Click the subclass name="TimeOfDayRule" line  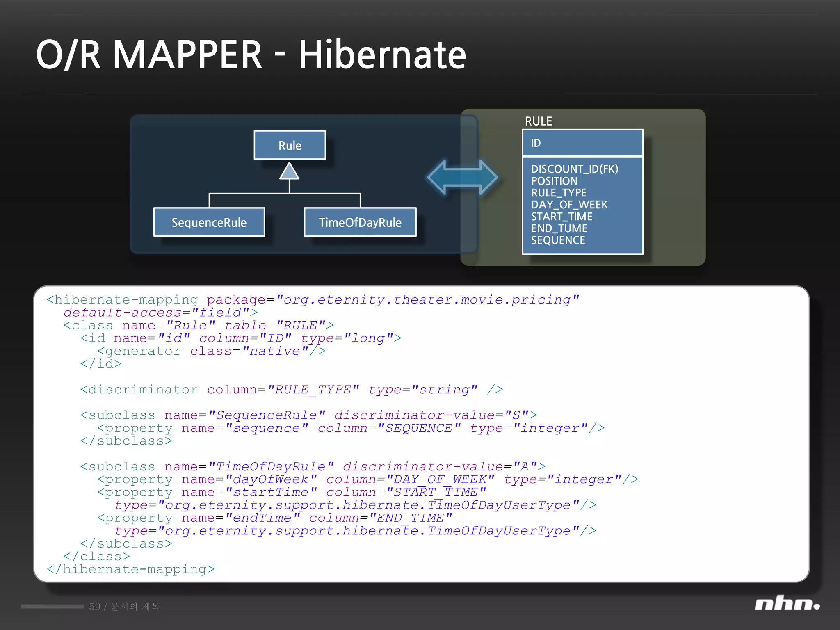pos(313,467)
